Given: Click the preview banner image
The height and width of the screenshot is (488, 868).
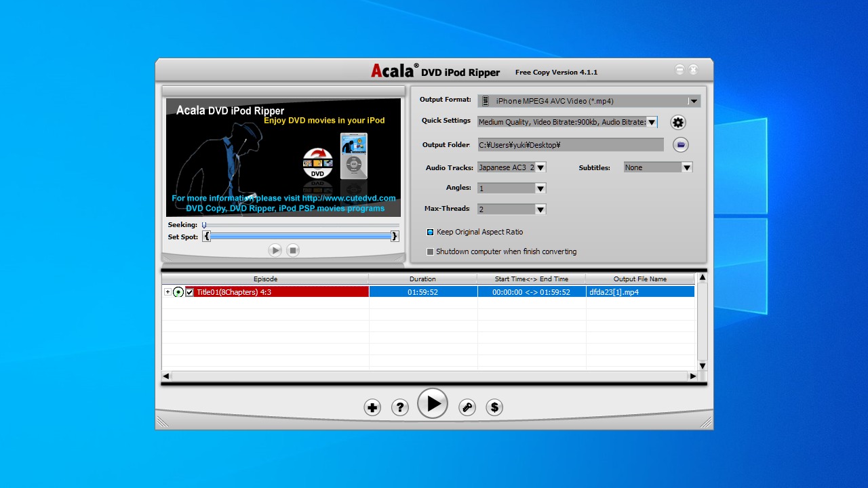Looking at the screenshot, I should pyautogui.click(x=283, y=157).
